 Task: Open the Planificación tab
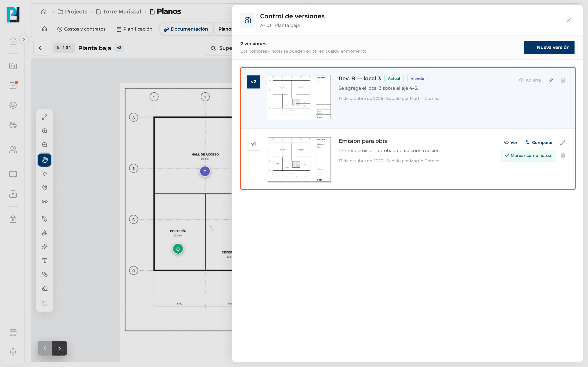tap(134, 29)
